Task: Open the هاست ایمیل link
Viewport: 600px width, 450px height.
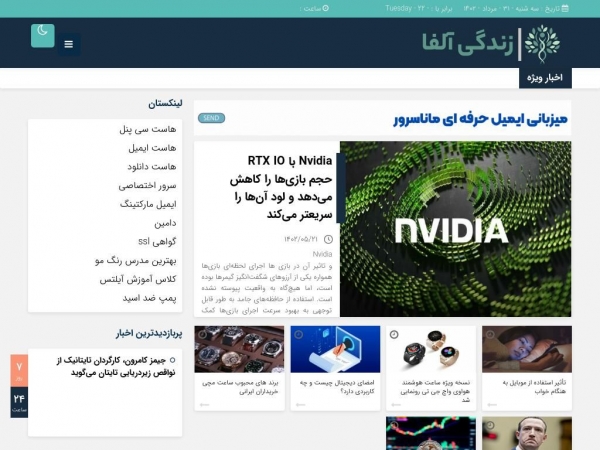Action: [152, 148]
